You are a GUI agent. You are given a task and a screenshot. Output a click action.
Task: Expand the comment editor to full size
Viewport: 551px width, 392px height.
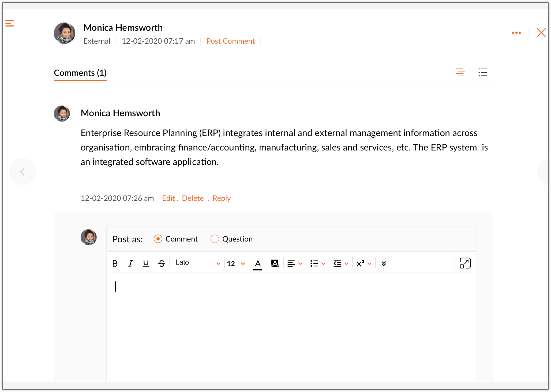[465, 263]
